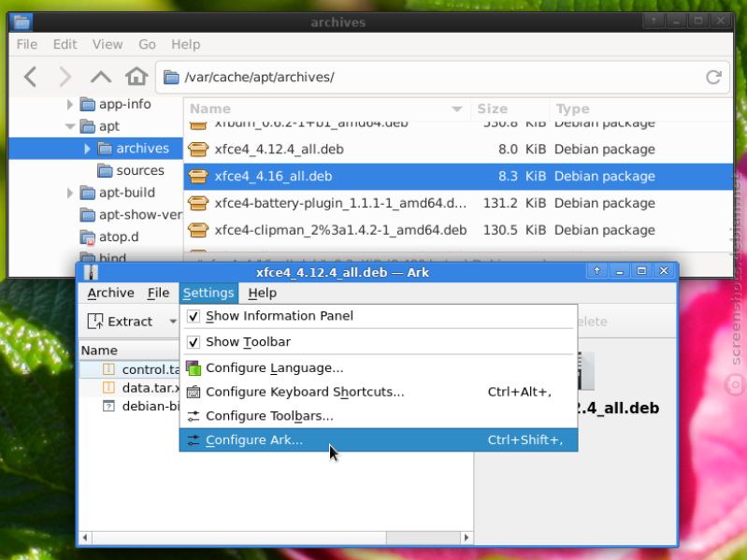Open Ark's Help menu

point(262,293)
